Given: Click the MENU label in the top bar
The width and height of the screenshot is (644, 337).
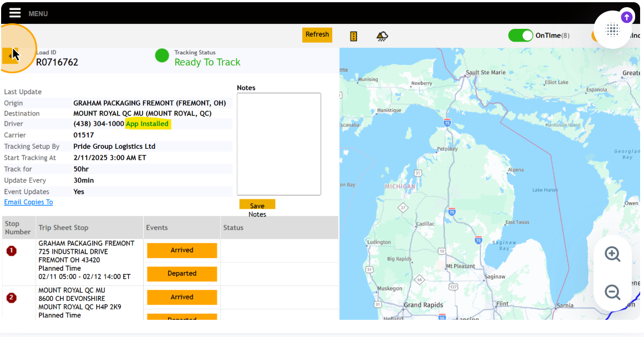Looking at the screenshot, I should pos(38,13).
